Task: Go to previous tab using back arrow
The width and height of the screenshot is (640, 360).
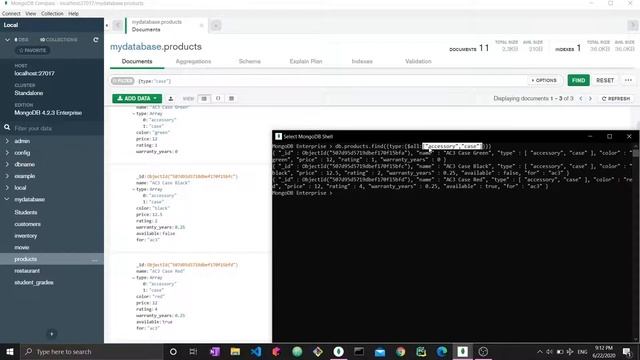Action: (x=117, y=25)
